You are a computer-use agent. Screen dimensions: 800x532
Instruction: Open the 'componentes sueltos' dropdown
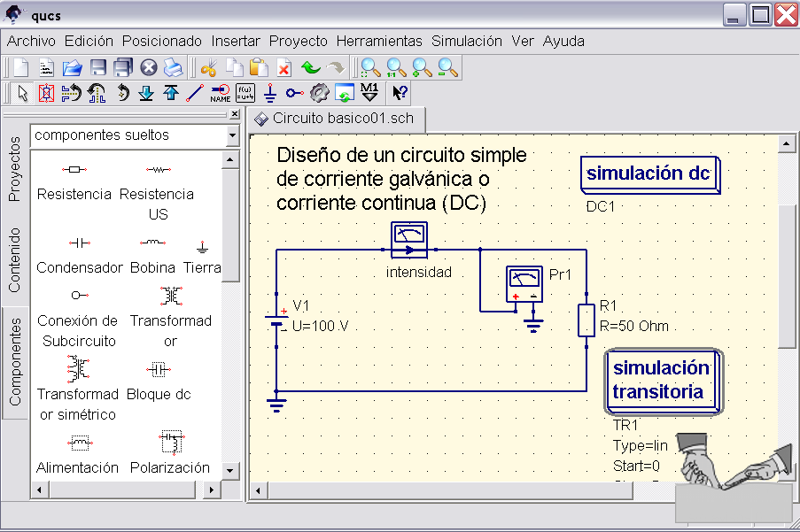(x=232, y=135)
